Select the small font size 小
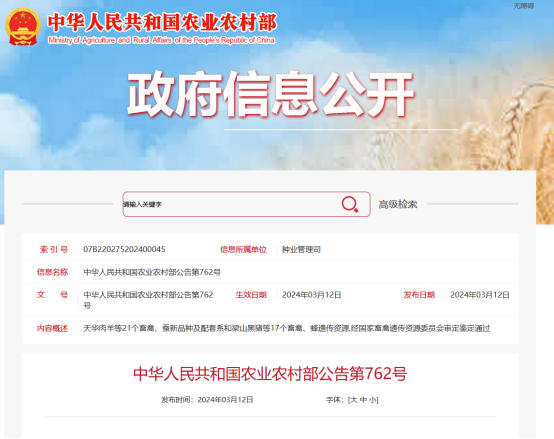 pyautogui.click(x=373, y=400)
